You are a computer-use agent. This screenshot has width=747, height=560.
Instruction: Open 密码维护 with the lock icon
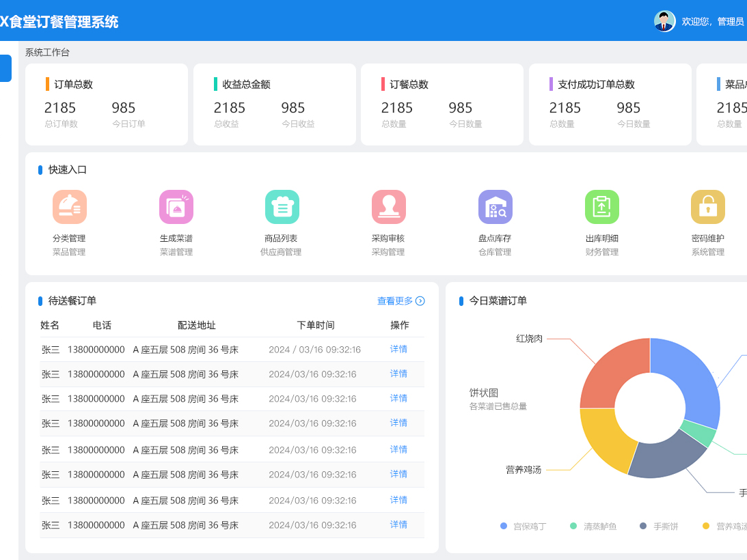[x=708, y=206]
